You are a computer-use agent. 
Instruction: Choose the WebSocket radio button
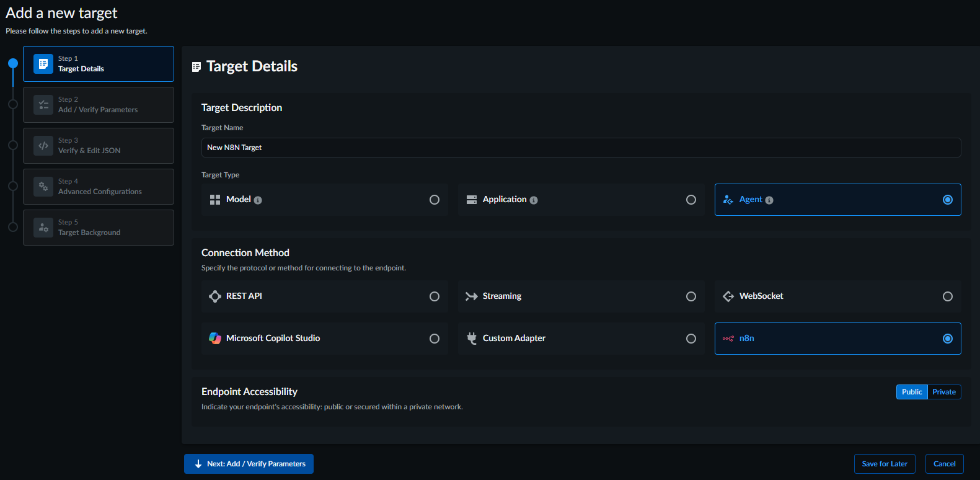pos(948,296)
